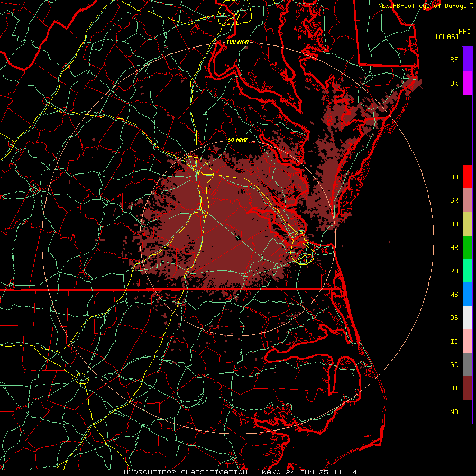
Task: Click the IC legend label
Action: (x=454, y=342)
